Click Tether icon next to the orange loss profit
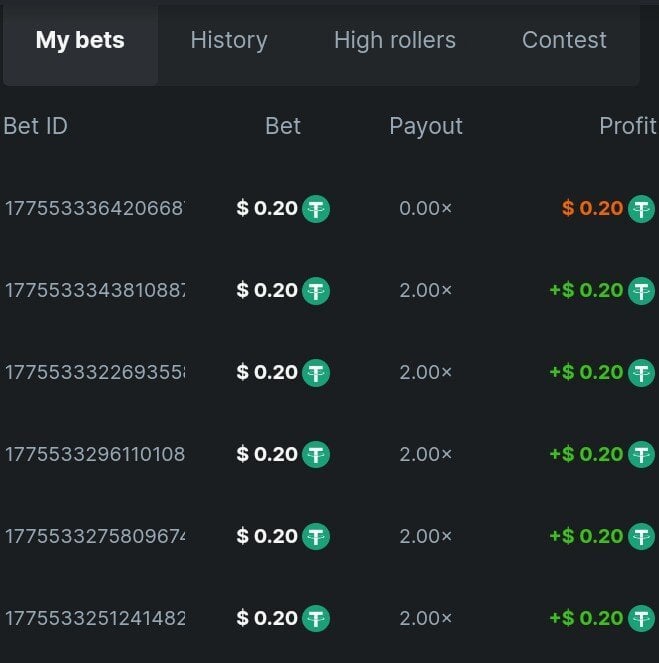Screen dimensions: 659x663 pyautogui.click(x=641, y=209)
